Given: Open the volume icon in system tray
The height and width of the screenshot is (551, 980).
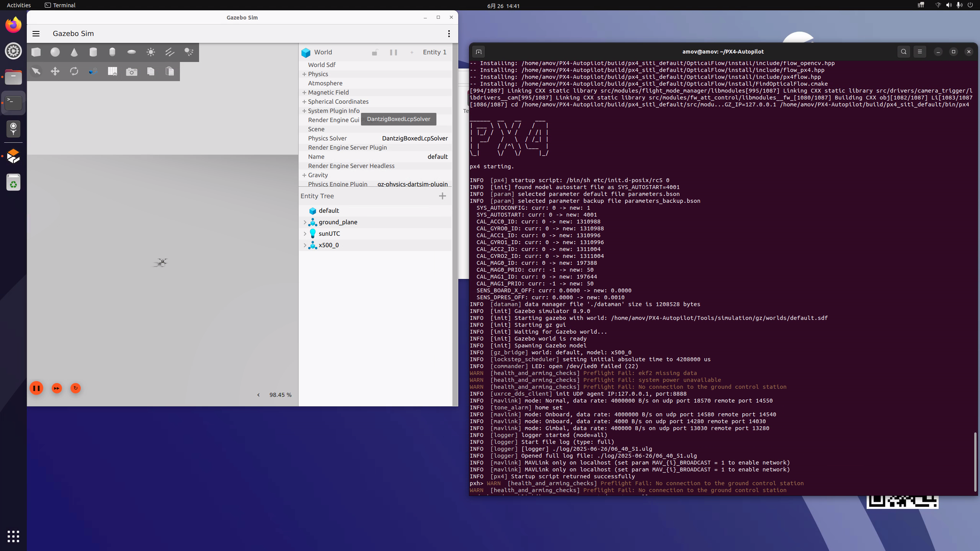Looking at the screenshot, I should coord(949,5).
